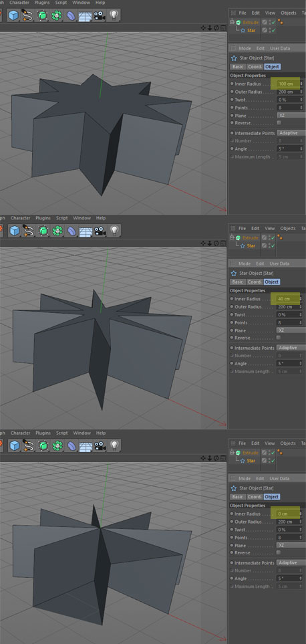Open Intermediate Points Adaptive dropdown, 40 cm panel
306x644 pixels.
(x=291, y=348)
